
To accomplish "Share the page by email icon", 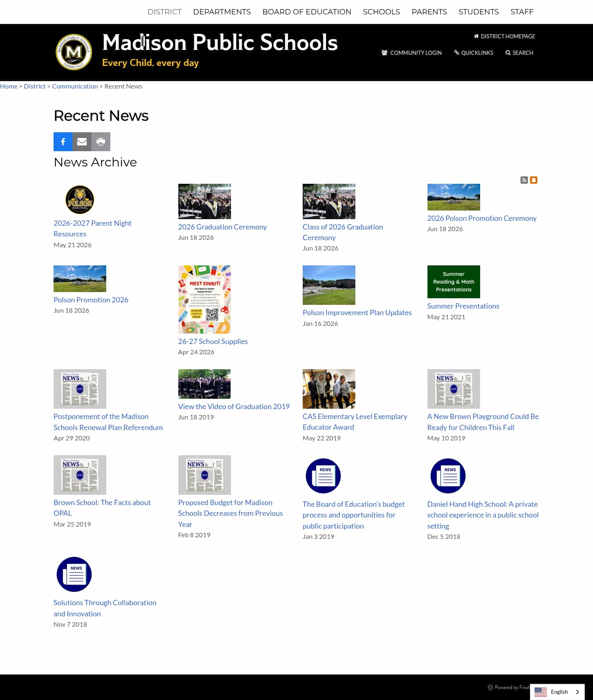I will point(82,142).
